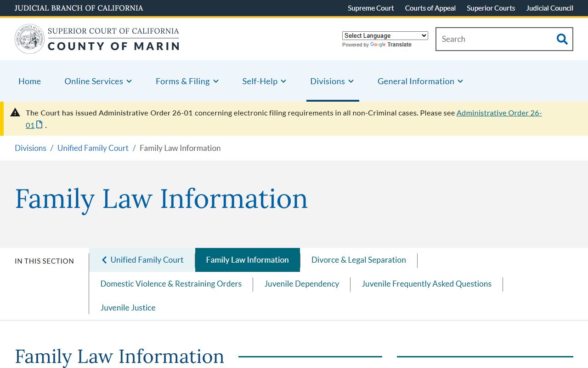The image size is (588, 368).
Task: Expand the Divisions menu
Action: tap(332, 81)
